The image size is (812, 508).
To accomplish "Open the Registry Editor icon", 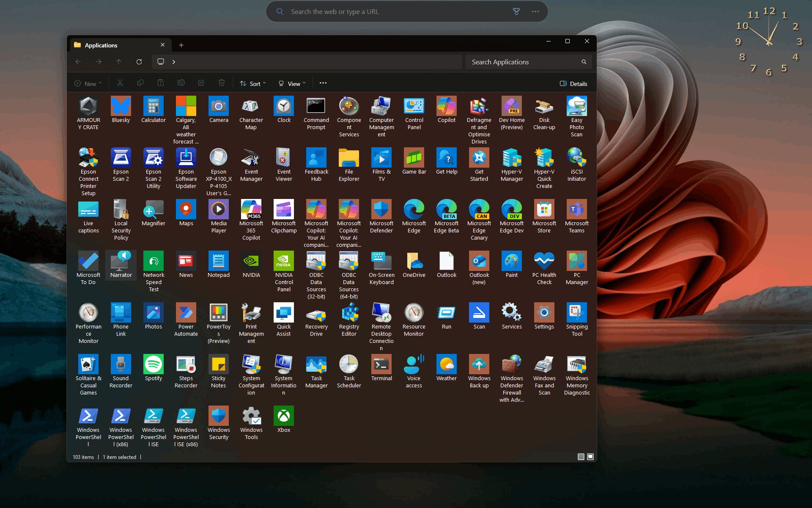I will 349,313.
